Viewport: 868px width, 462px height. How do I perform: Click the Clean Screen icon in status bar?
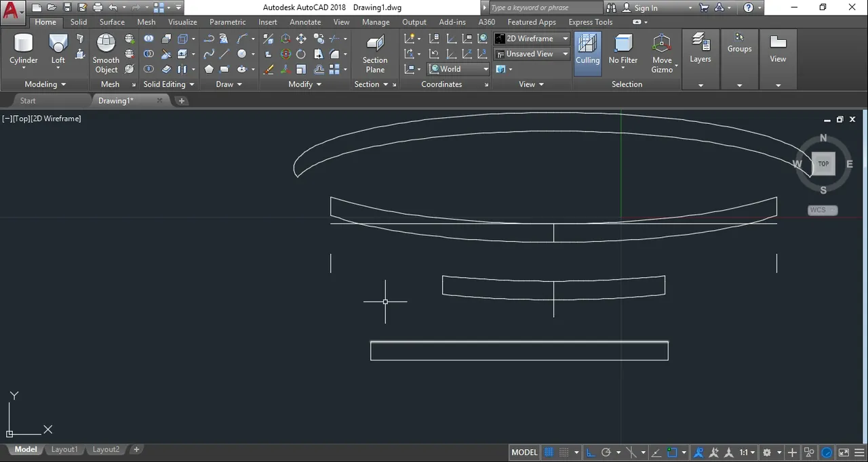click(x=844, y=453)
